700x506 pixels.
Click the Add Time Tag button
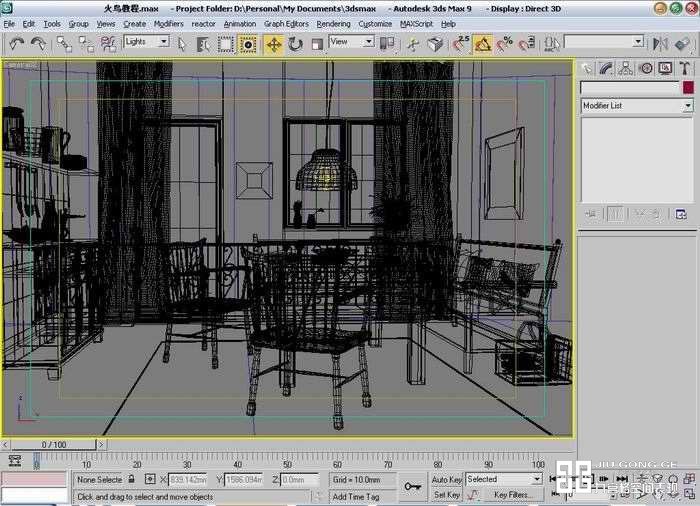point(356,496)
